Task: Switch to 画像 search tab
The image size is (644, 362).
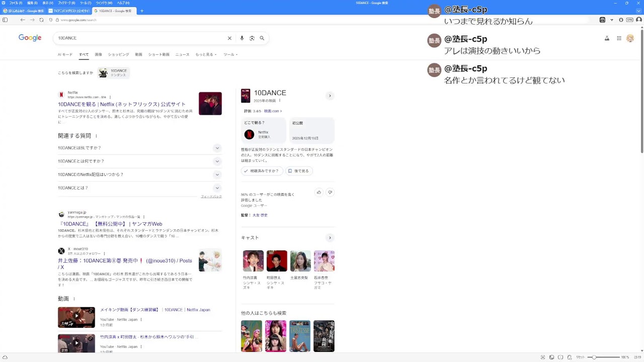Action: click(98, 54)
